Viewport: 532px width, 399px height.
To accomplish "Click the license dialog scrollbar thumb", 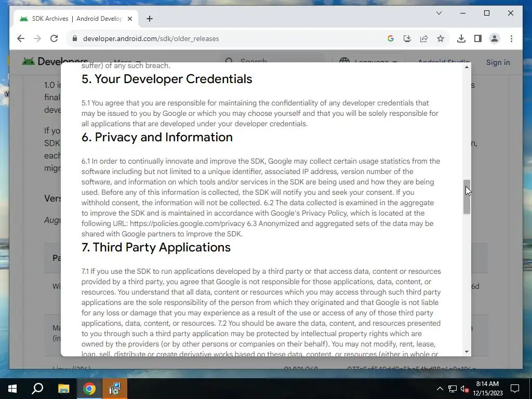I will point(467,197).
